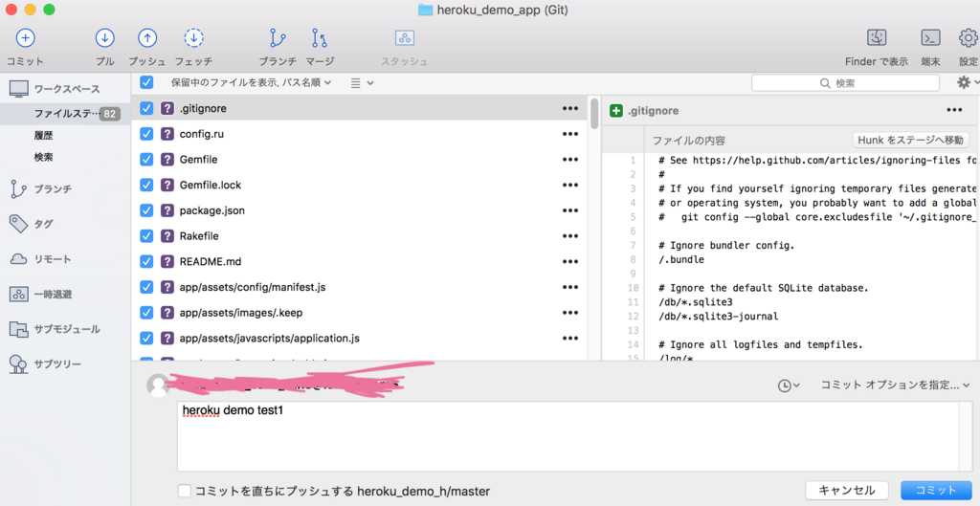Uncheck the config.ru checkbox

(146, 134)
